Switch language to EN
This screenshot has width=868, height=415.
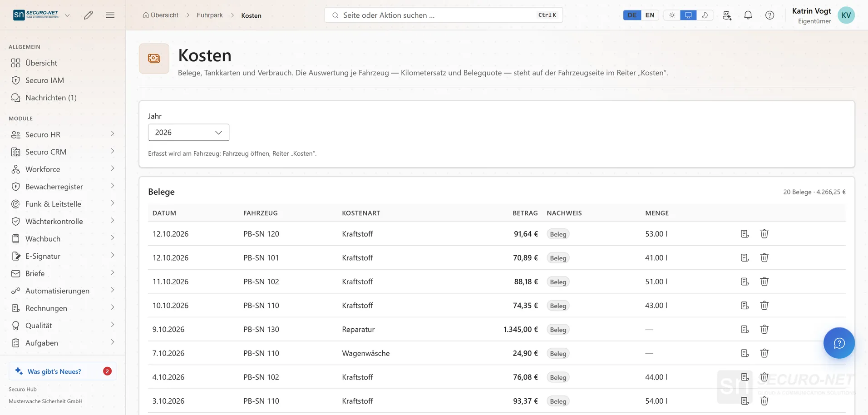[x=650, y=15]
